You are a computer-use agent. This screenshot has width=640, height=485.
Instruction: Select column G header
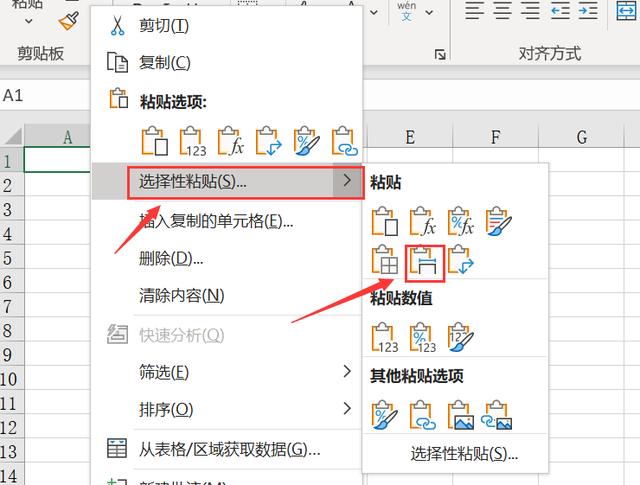(x=581, y=137)
